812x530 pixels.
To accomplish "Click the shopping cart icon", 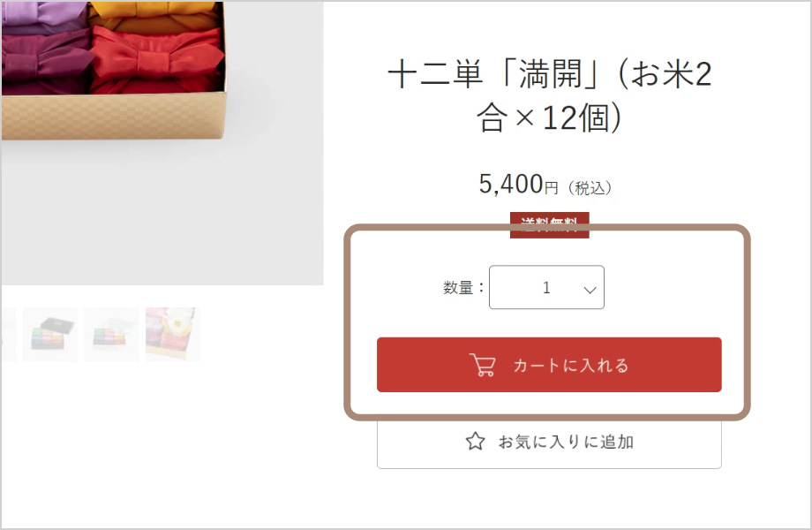I will pyautogui.click(x=482, y=365).
